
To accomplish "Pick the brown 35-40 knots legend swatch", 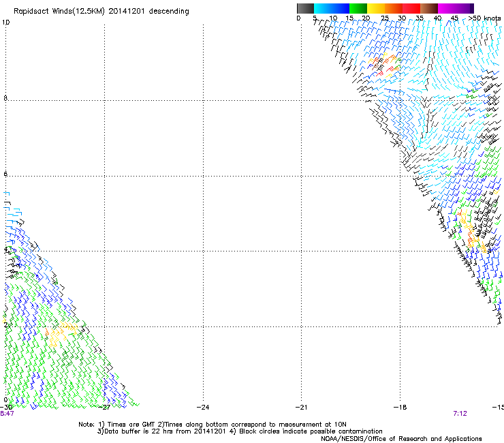I will click(429, 8).
